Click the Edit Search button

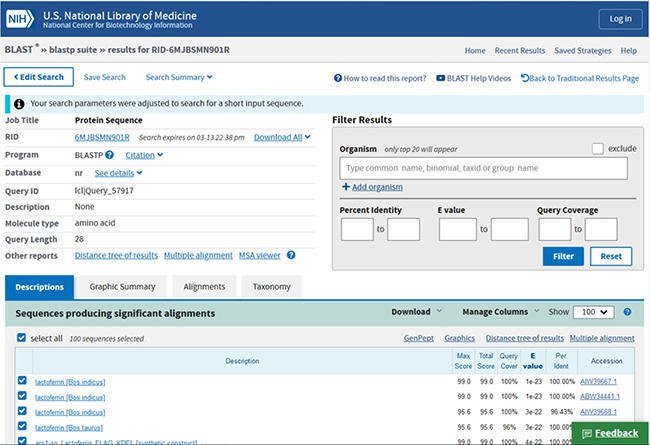click(39, 77)
